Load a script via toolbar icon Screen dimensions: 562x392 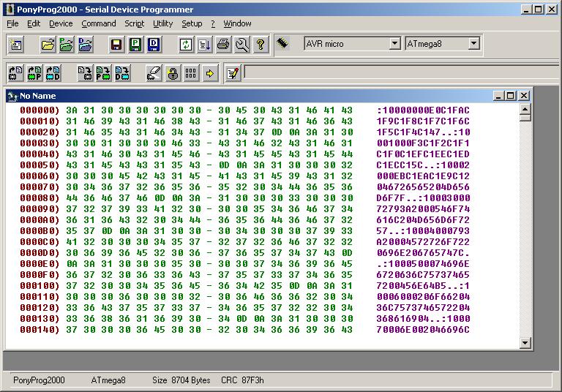point(204,45)
